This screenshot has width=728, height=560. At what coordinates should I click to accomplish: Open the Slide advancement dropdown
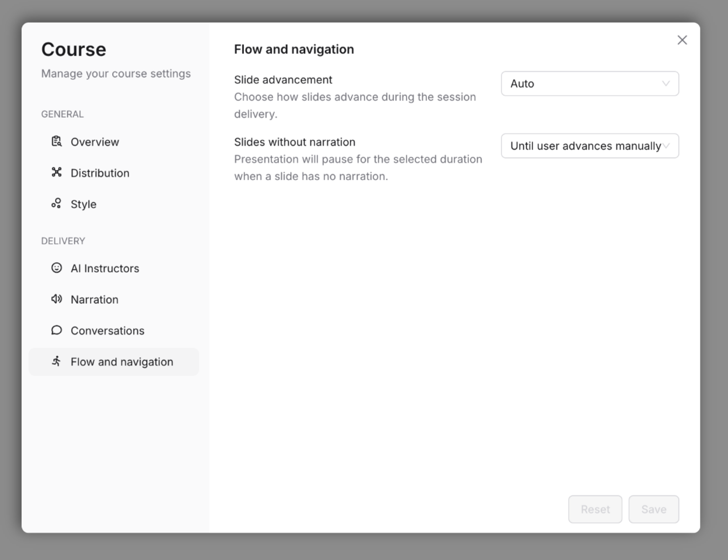click(x=590, y=84)
